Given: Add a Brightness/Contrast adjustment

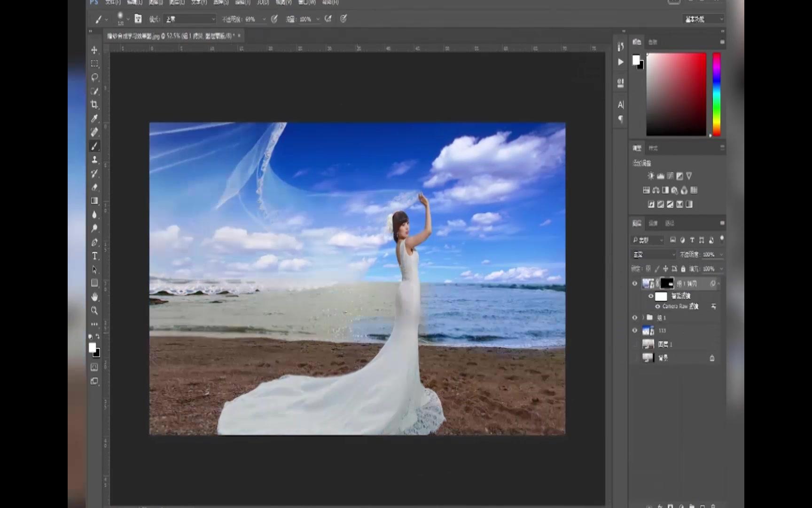Looking at the screenshot, I should click(x=651, y=176).
